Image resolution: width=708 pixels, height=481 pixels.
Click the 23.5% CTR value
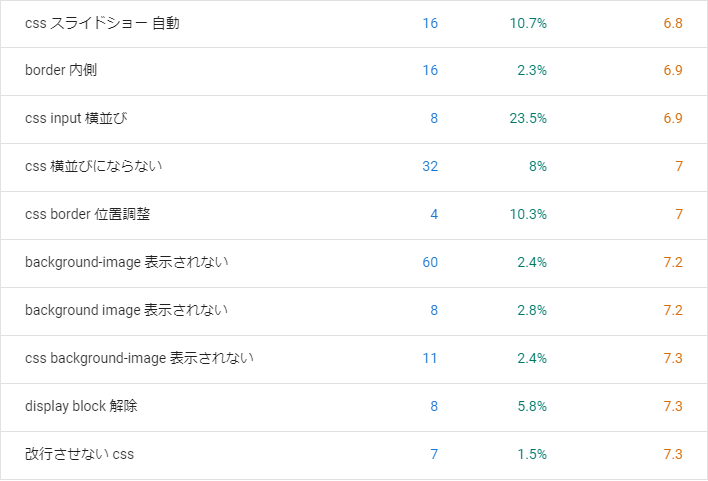point(528,118)
